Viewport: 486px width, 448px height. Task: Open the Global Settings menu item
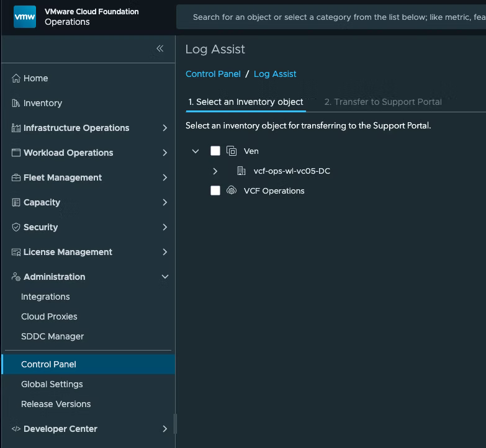(52, 384)
